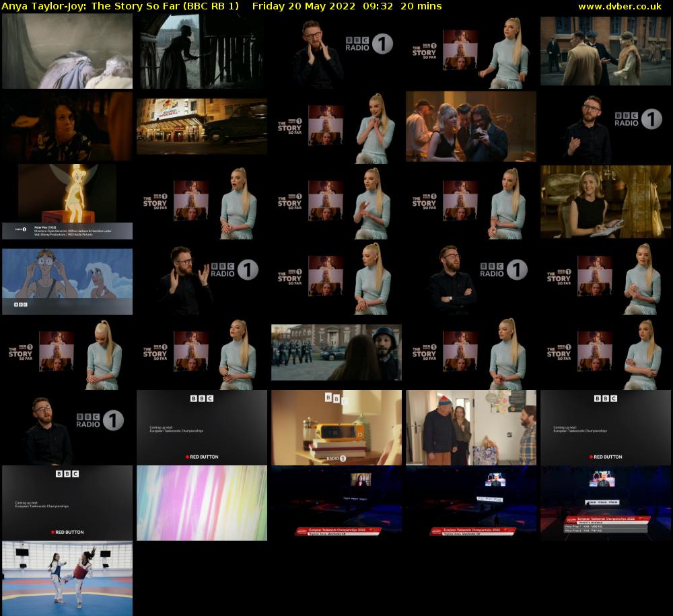Select the group looking at a phone frame

coord(471,126)
